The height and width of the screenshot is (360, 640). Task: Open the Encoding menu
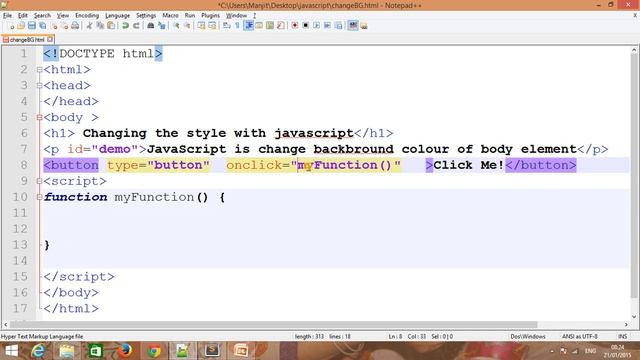pyautogui.click(x=87, y=16)
